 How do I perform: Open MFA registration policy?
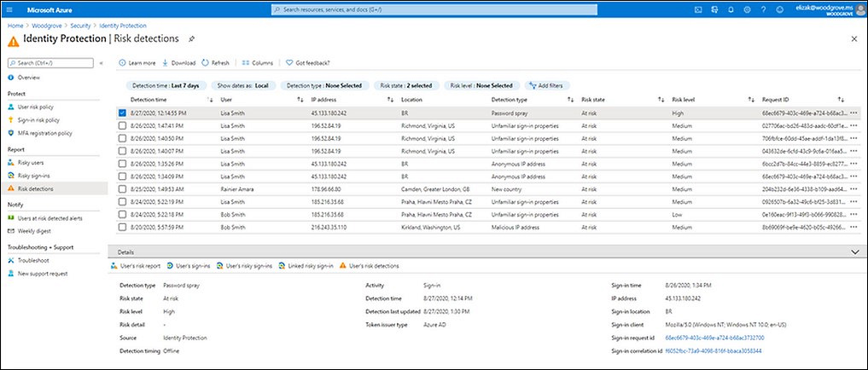coord(44,133)
